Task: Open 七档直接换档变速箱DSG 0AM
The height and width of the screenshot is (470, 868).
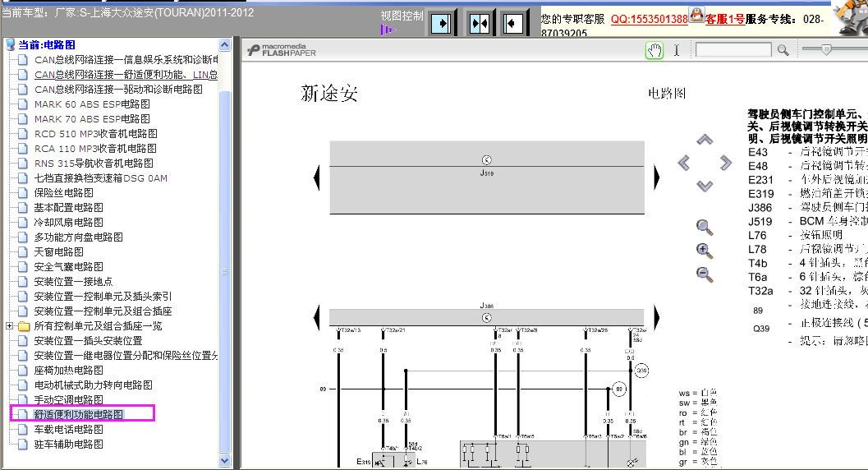Action: (101, 178)
